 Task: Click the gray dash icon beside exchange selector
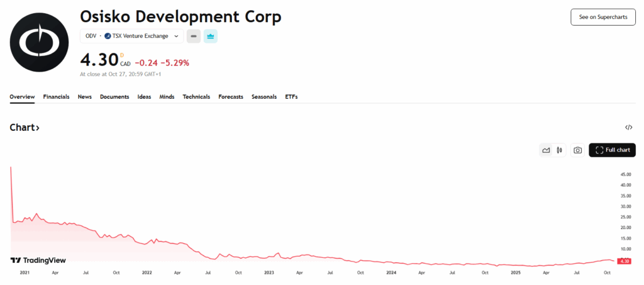pyautogui.click(x=194, y=36)
